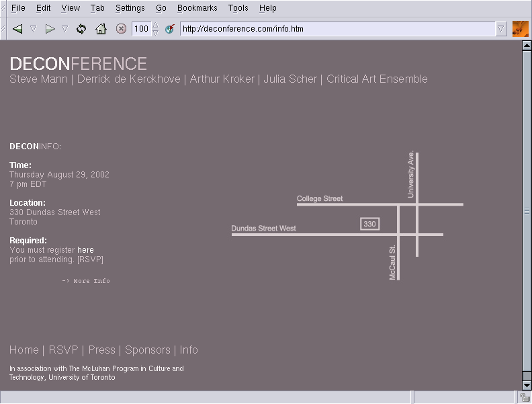Click the bookmark globe icon beside URL
Viewport: 532px width, 404px height.
click(x=170, y=29)
